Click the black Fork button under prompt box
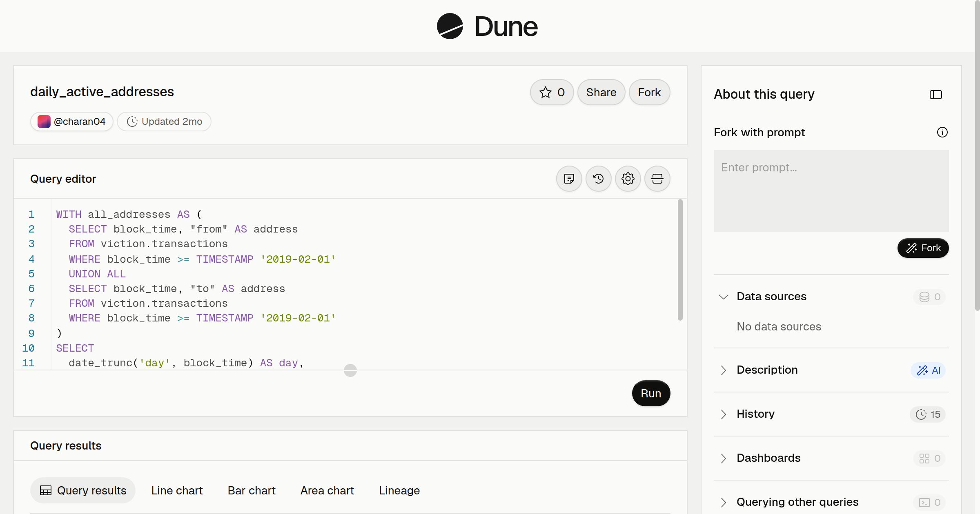 [x=923, y=248]
